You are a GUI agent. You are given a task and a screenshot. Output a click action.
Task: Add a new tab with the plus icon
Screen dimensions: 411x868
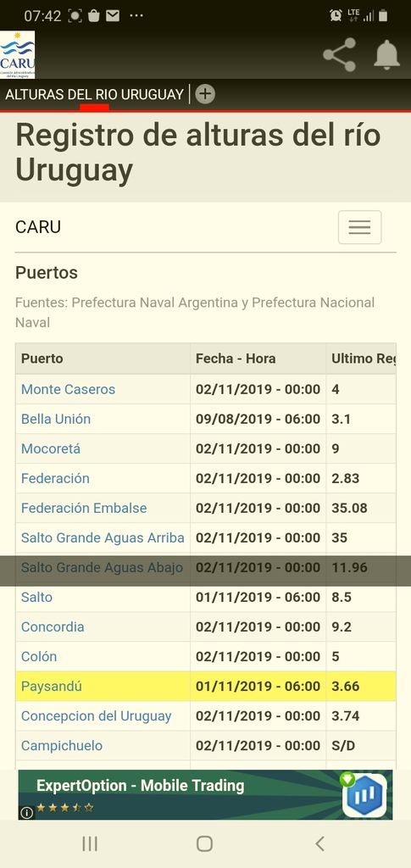coord(205,94)
